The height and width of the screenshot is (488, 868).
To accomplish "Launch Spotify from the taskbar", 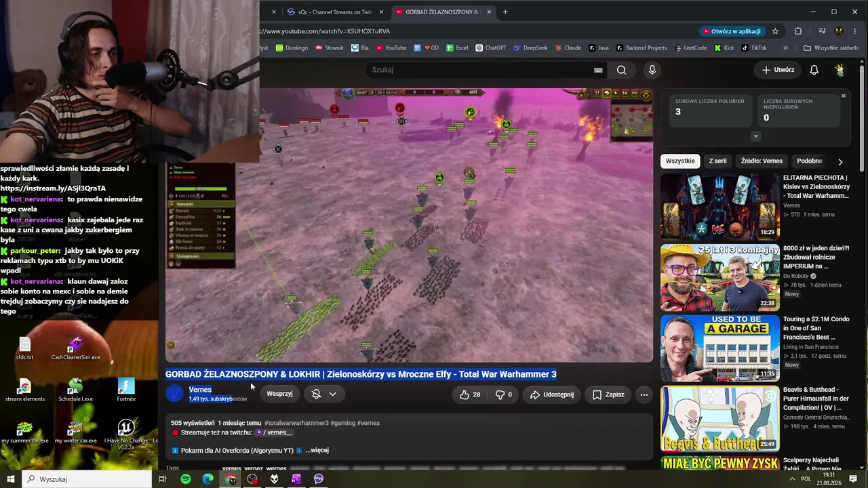I will pyautogui.click(x=186, y=479).
